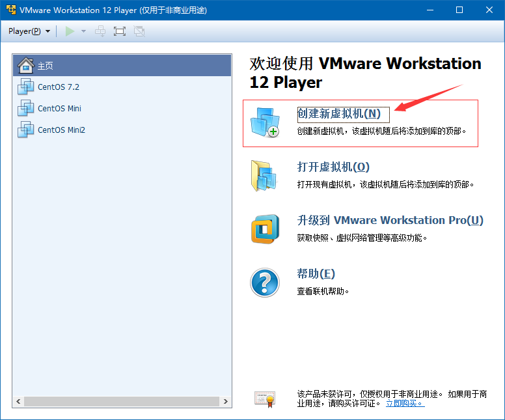This screenshot has width=505, height=420.
Task: Click library scrollbar left arrow
Action: coord(18,401)
